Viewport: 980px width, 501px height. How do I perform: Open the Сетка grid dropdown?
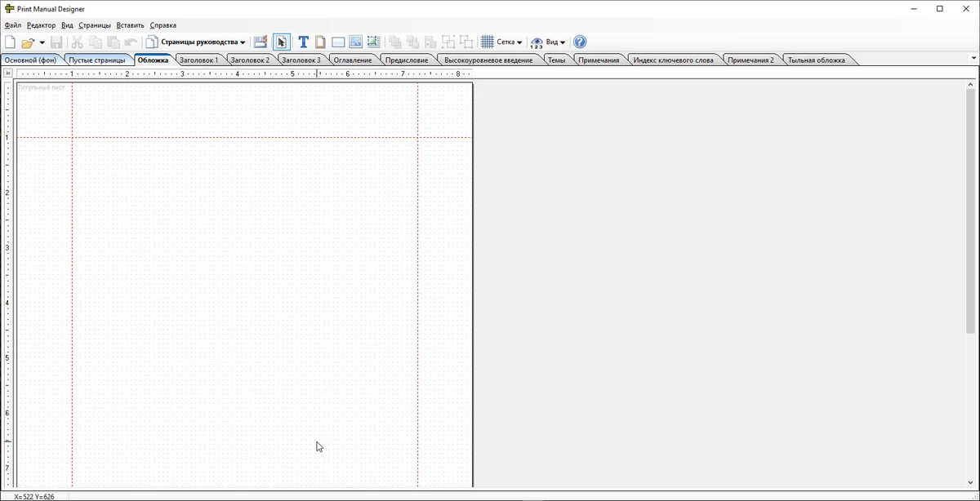click(502, 42)
